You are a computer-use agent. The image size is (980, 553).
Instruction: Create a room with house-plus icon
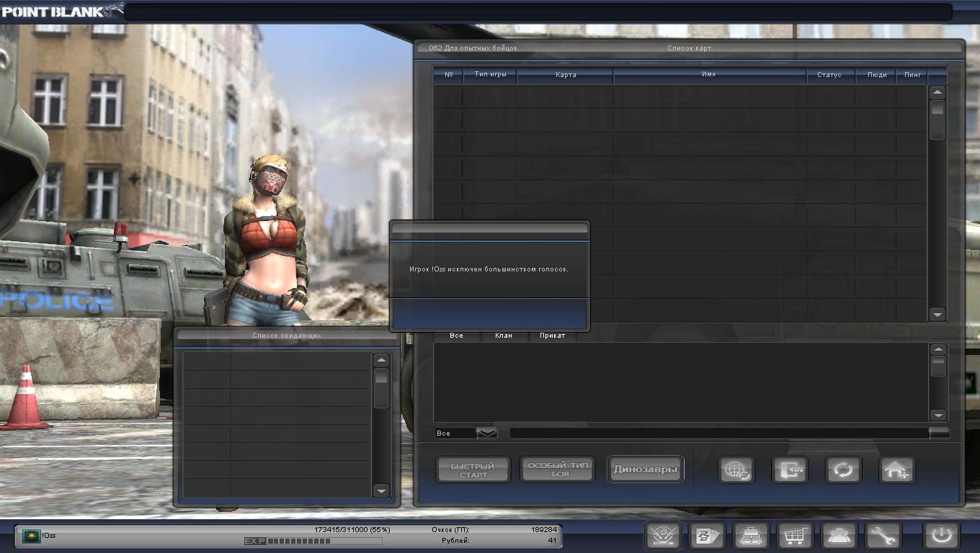pyautogui.click(x=897, y=470)
